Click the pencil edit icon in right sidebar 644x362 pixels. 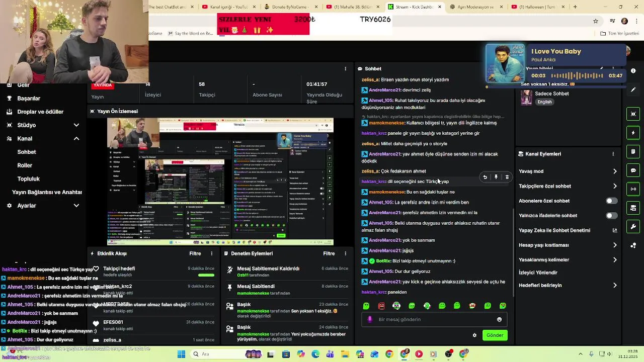[633, 89]
